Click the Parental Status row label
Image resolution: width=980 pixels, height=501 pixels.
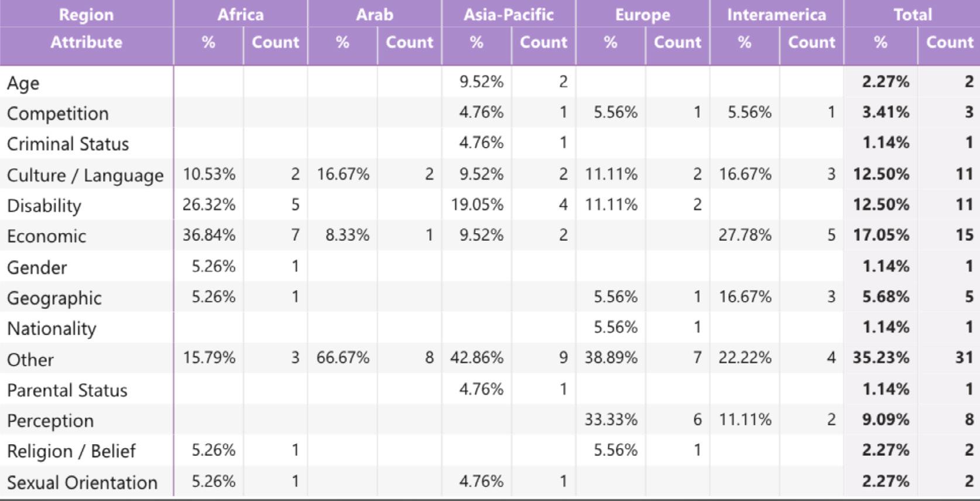point(67,390)
